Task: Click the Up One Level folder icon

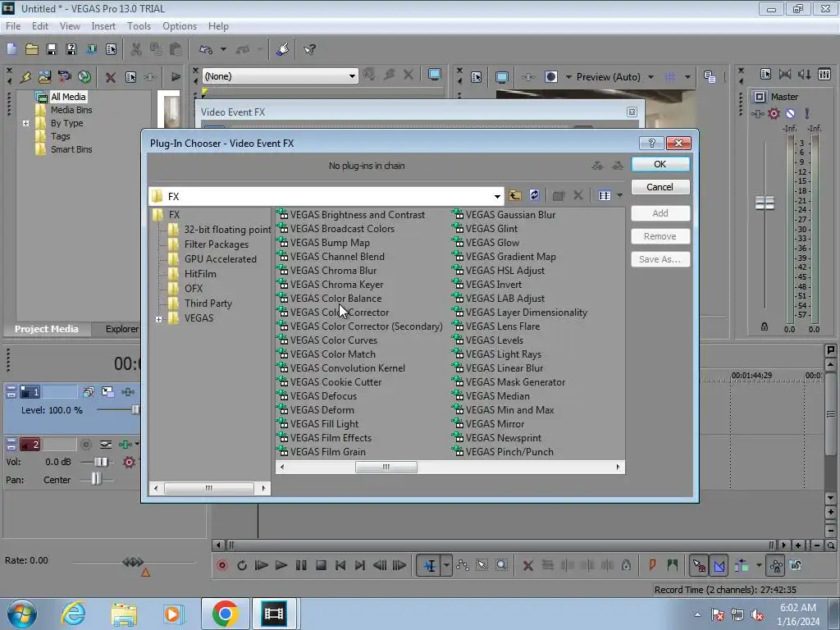Action: pyautogui.click(x=515, y=195)
